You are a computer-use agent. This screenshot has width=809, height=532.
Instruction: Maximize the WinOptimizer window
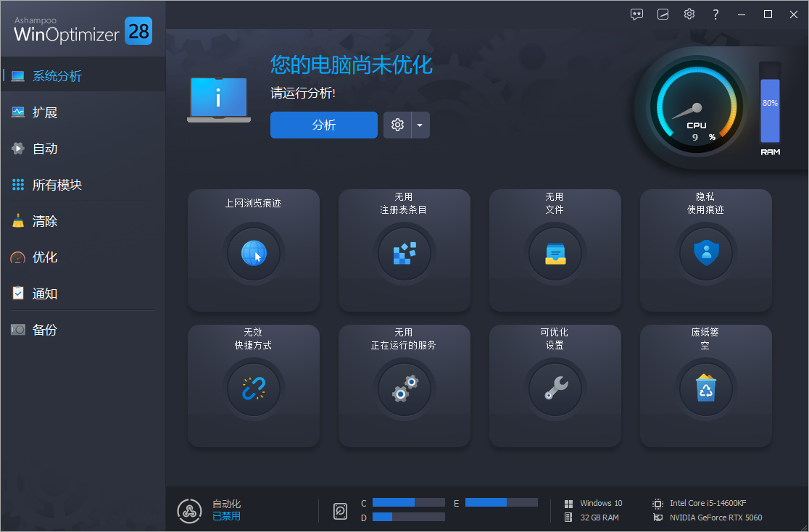768,14
